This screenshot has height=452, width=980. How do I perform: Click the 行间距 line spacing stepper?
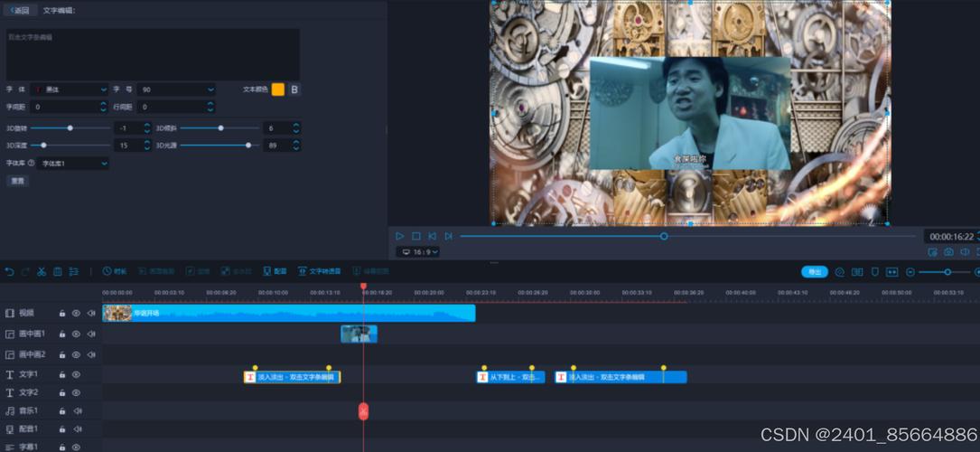[210, 107]
